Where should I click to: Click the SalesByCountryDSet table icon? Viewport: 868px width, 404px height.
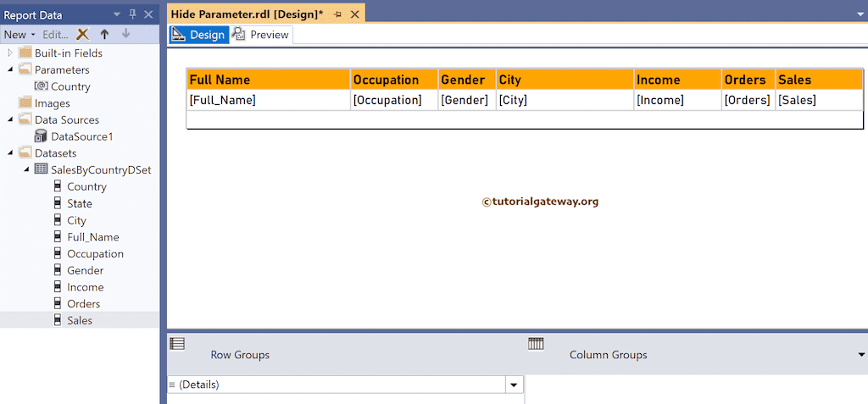tap(41, 169)
